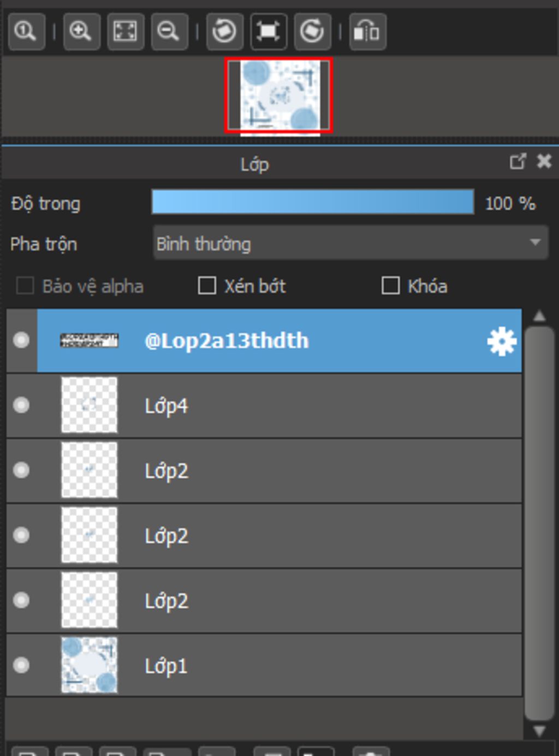Image resolution: width=559 pixels, height=756 pixels.
Task: Flip the canvas view horizontally
Action: 367,31
